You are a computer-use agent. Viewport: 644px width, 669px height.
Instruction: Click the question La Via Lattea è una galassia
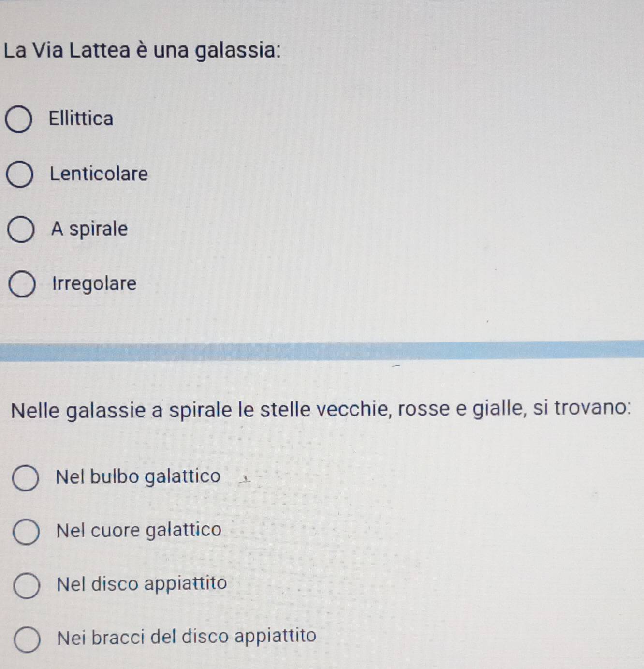click(x=143, y=50)
